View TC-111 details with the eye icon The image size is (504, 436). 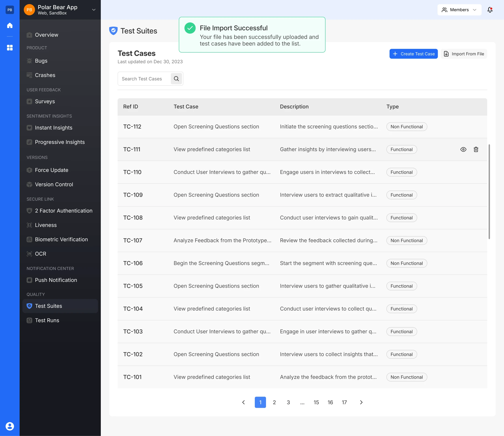(463, 149)
